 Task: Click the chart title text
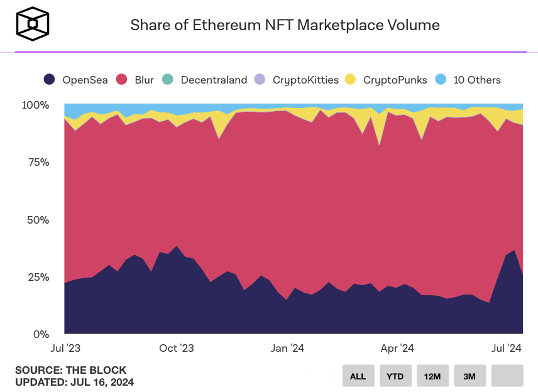click(x=285, y=25)
